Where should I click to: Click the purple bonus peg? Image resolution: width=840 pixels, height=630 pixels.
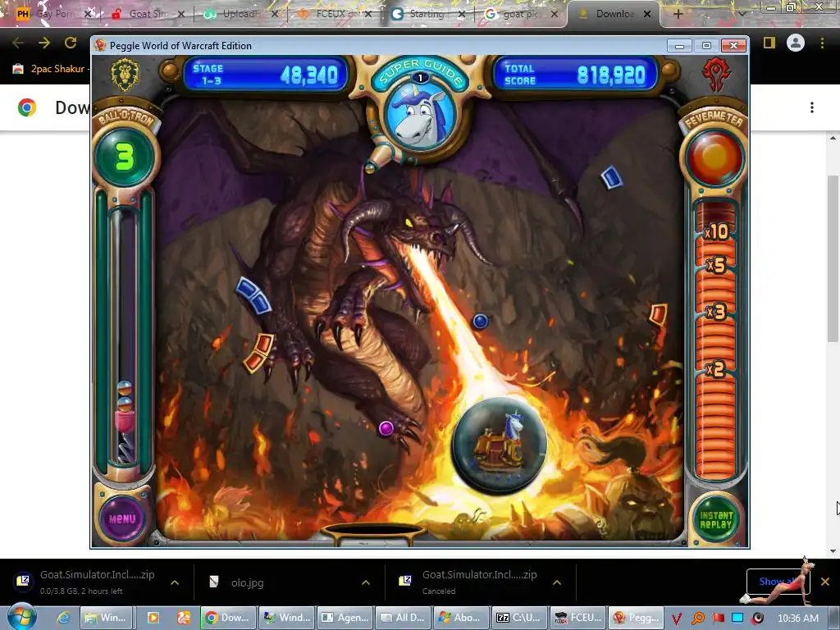coord(386,428)
